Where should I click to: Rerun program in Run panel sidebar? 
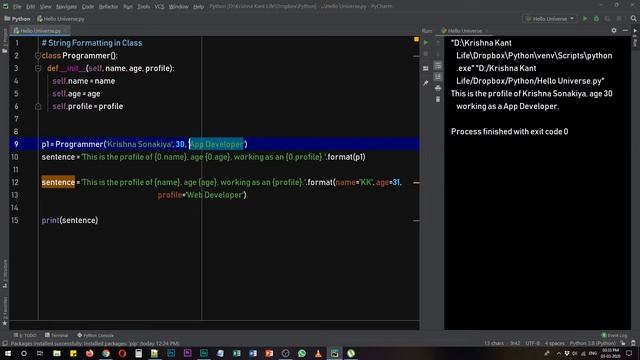[x=426, y=42]
